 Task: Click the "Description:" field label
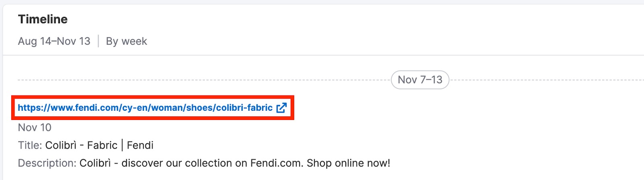click(x=47, y=163)
